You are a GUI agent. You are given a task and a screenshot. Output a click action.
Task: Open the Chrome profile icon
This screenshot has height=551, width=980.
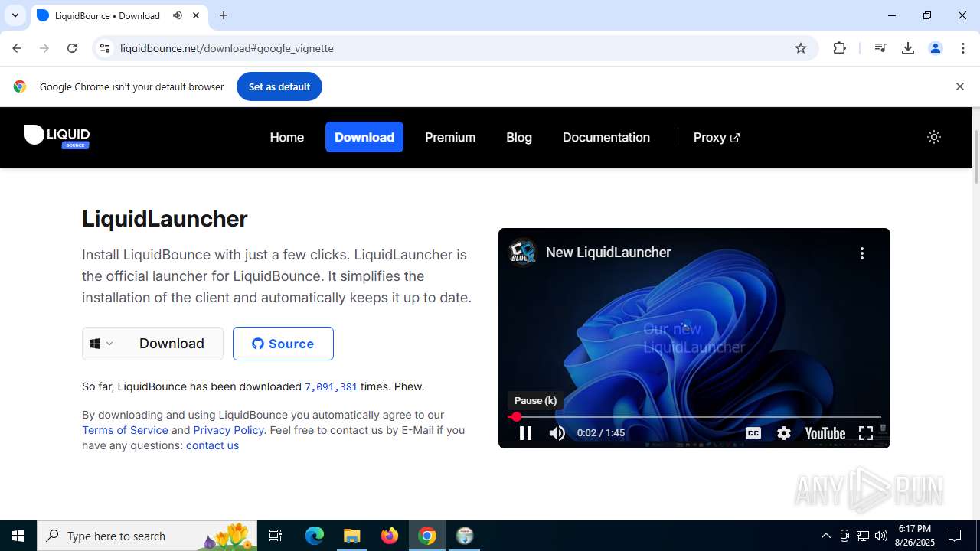click(936, 48)
